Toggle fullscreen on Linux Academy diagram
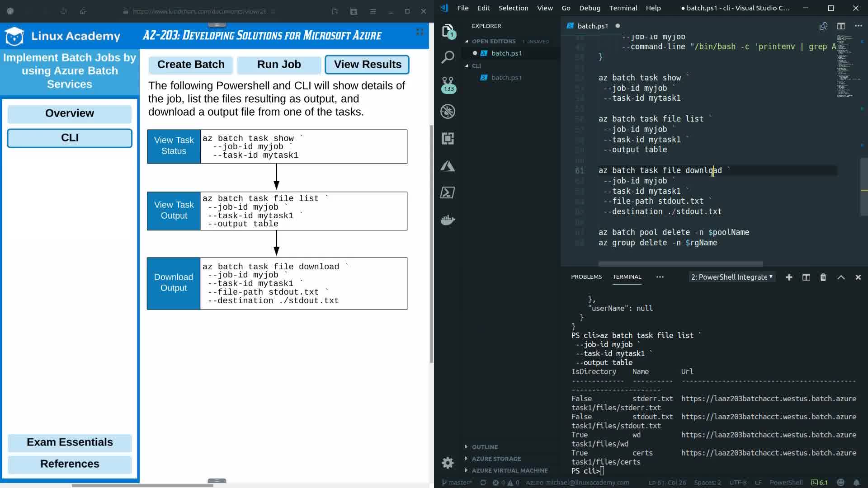Image resolution: width=868 pixels, height=488 pixels. (x=420, y=32)
